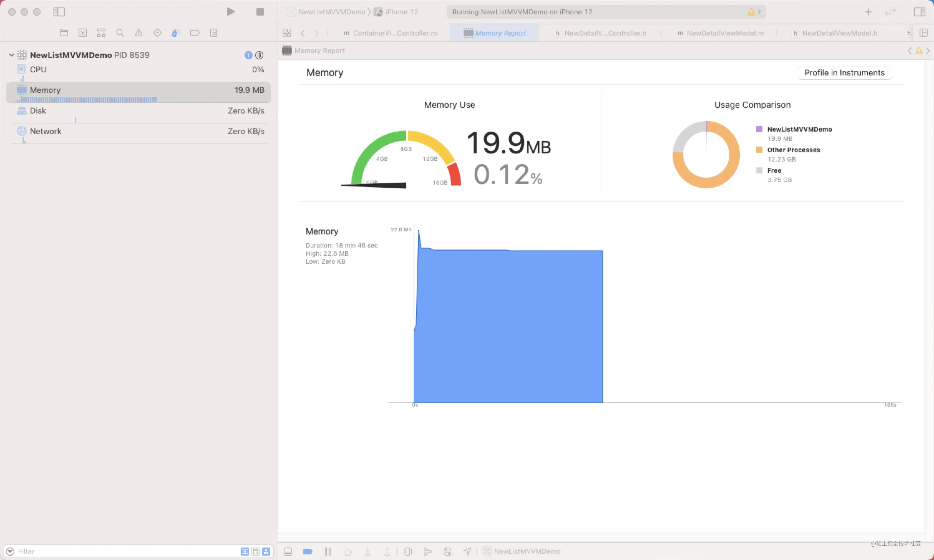Toggle the right inspector panel
Viewport: 934px width, 560px height.
pos(919,12)
